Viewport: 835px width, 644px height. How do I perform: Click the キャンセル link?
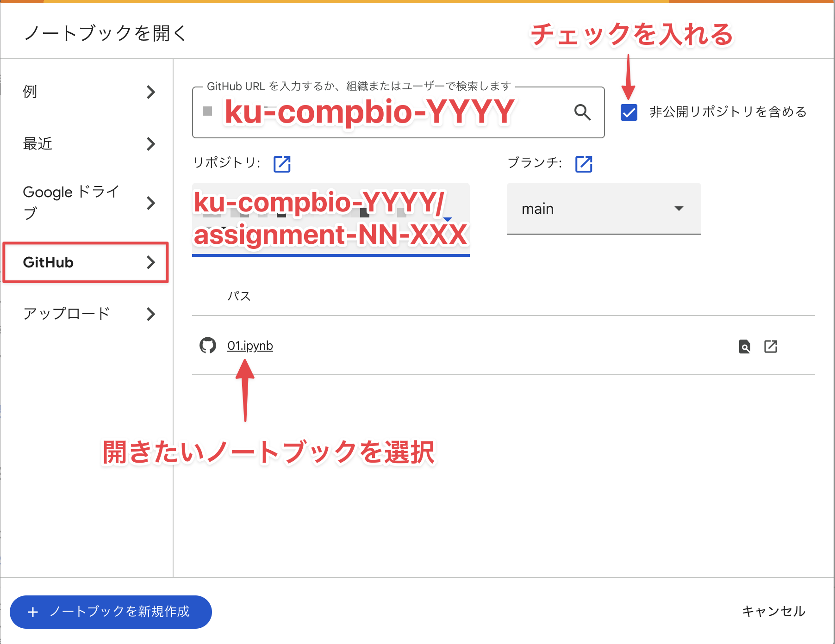pyautogui.click(x=773, y=611)
